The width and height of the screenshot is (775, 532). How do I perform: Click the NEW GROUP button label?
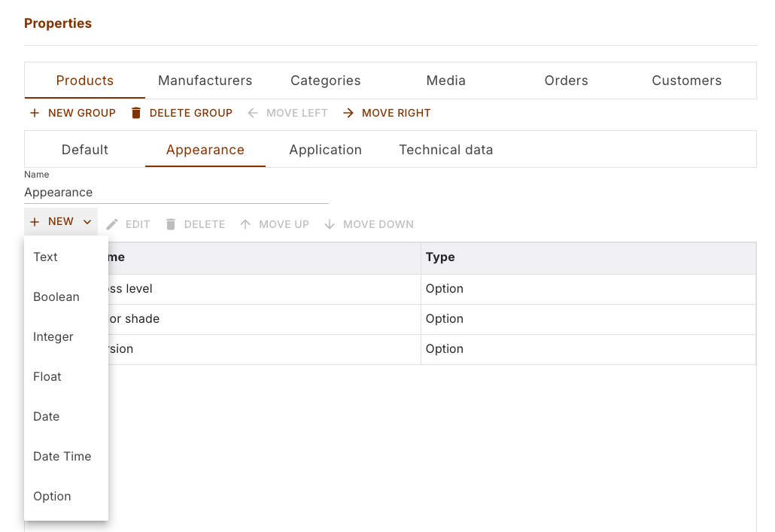click(x=82, y=113)
